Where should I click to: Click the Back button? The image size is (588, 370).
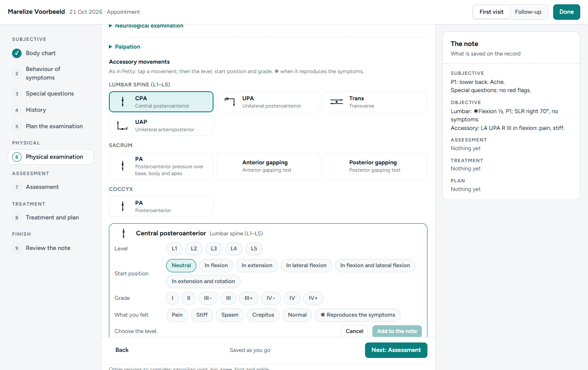click(122, 350)
